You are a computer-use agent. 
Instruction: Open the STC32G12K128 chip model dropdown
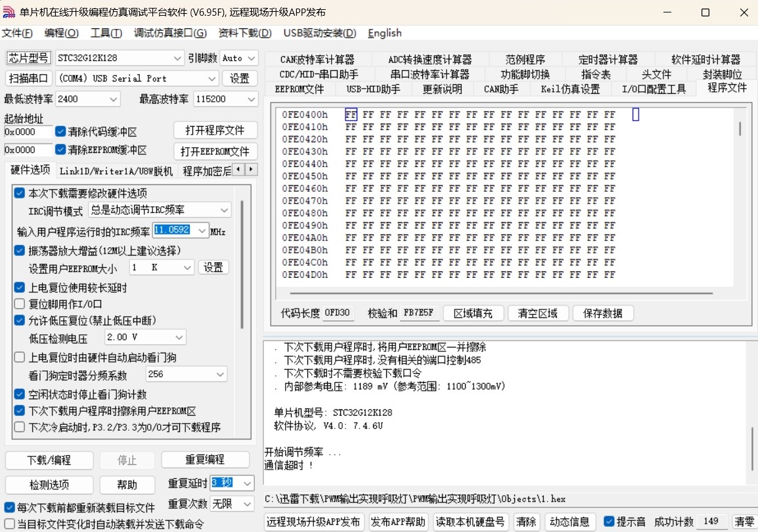[x=120, y=58]
